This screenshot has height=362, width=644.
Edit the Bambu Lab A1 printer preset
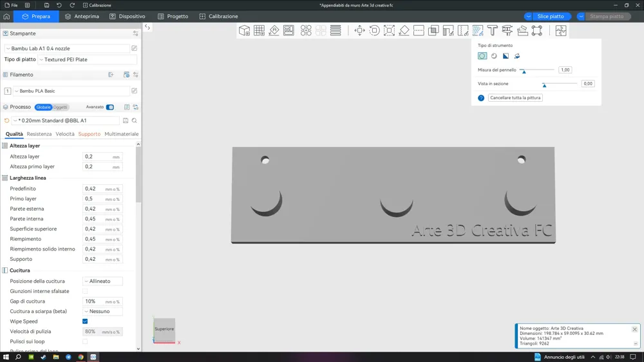(135, 48)
